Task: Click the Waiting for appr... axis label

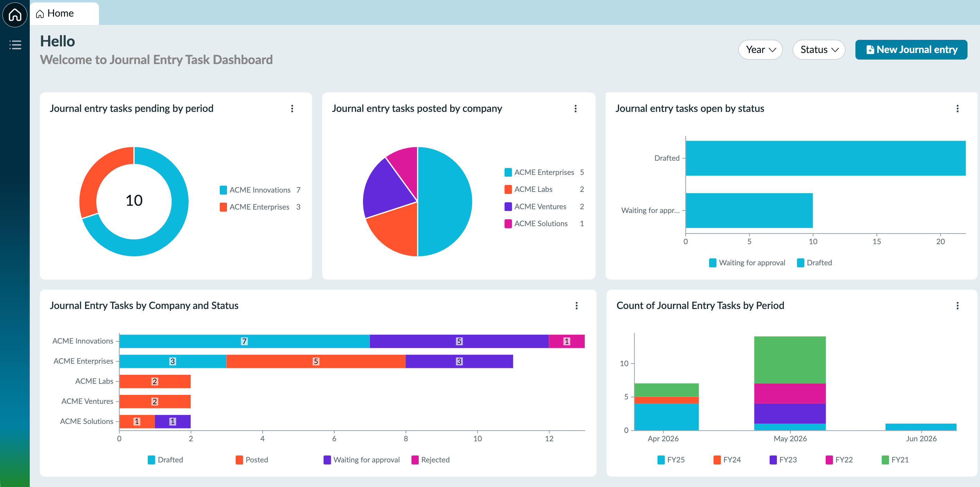Action: (650, 211)
